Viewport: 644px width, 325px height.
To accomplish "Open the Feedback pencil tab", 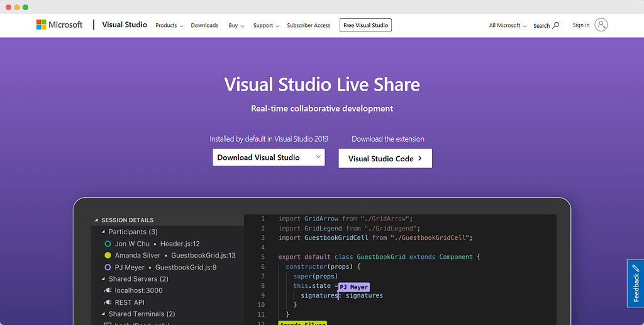I will [635, 283].
